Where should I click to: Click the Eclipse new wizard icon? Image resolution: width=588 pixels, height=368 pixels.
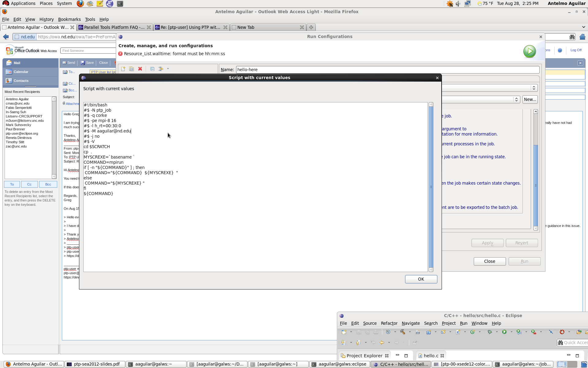point(344,332)
